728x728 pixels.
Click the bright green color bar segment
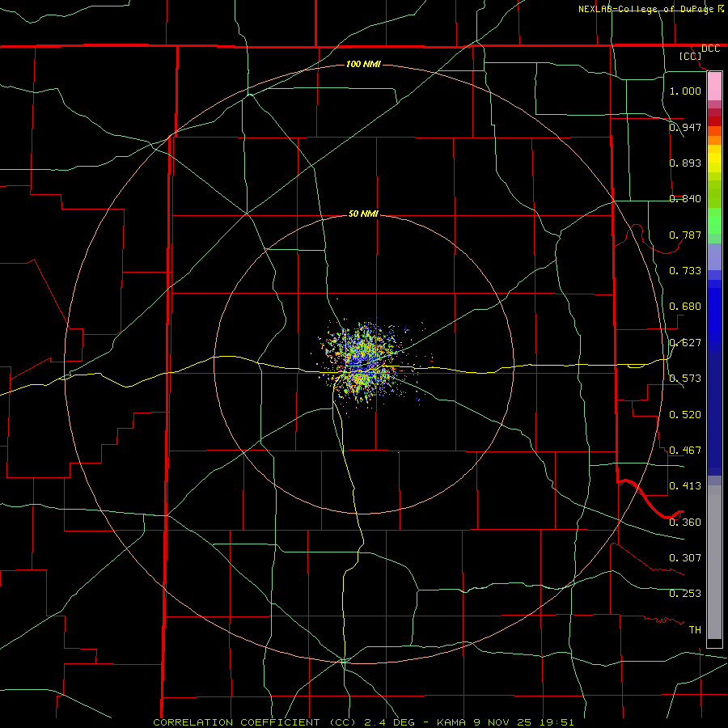click(714, 221)
